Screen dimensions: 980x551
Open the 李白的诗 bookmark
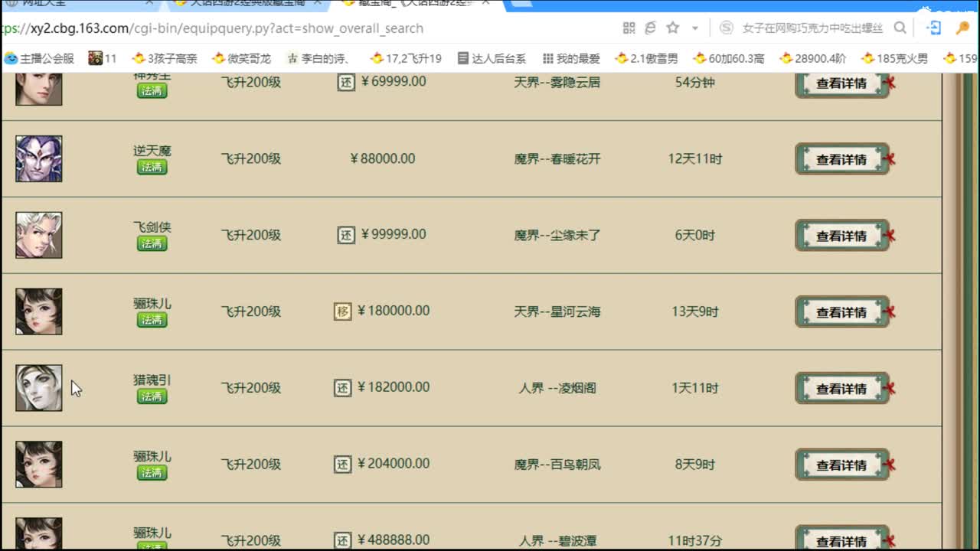tap(318, 58)
